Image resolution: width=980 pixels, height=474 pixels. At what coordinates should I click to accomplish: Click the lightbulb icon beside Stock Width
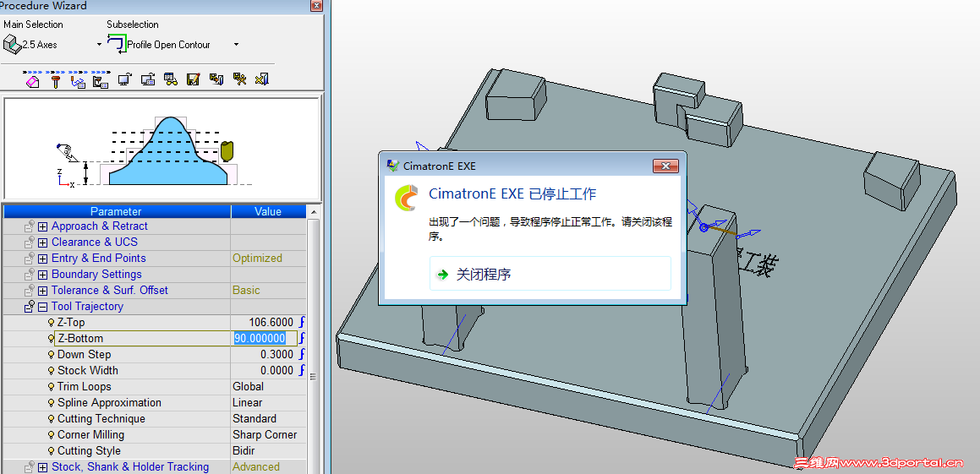coord(52,371)
